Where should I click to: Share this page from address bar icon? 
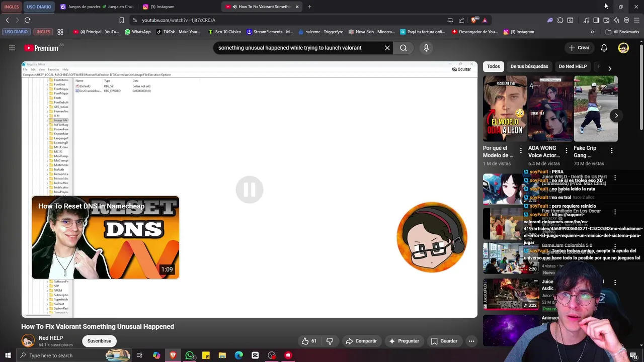click(x=461, y=20)
